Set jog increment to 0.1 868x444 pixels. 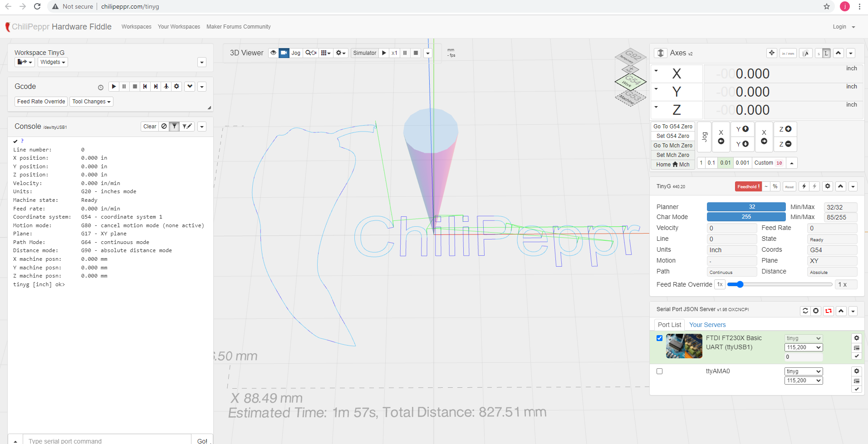(x=711, y=163)
